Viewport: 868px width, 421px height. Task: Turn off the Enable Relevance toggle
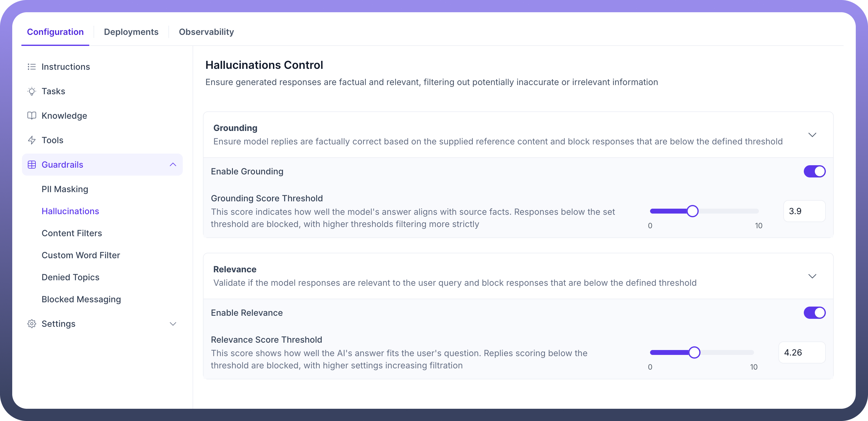815,313
